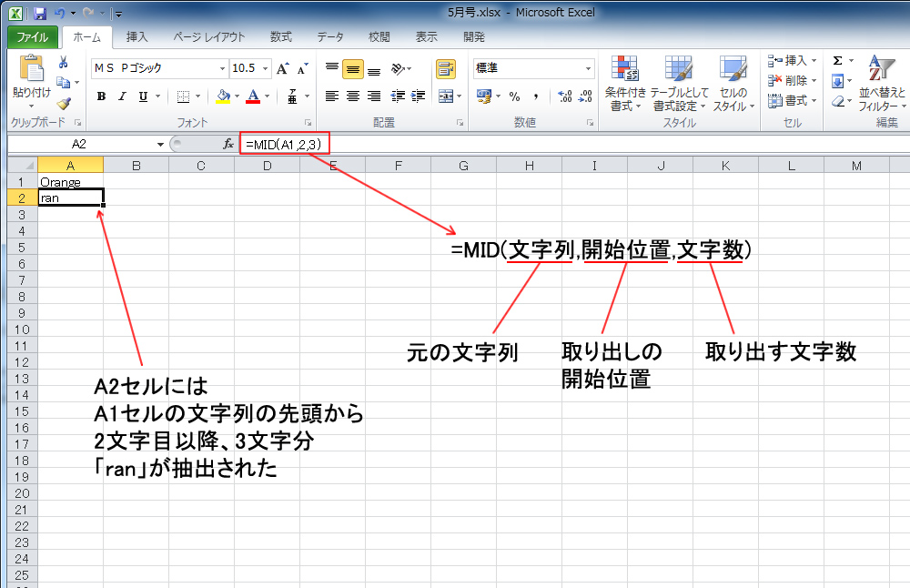
Task: Click the Save icon in quick access toolbar
Action: point(40,14)
